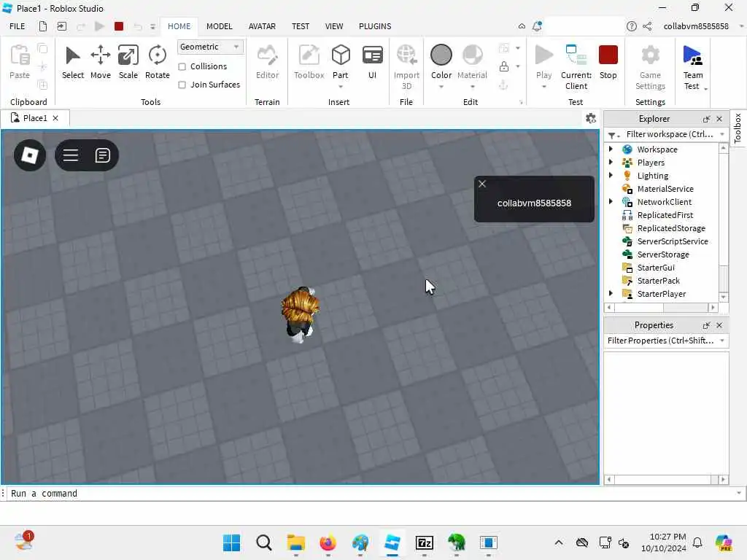Select the Place1 document tab

tap(35, 118)
